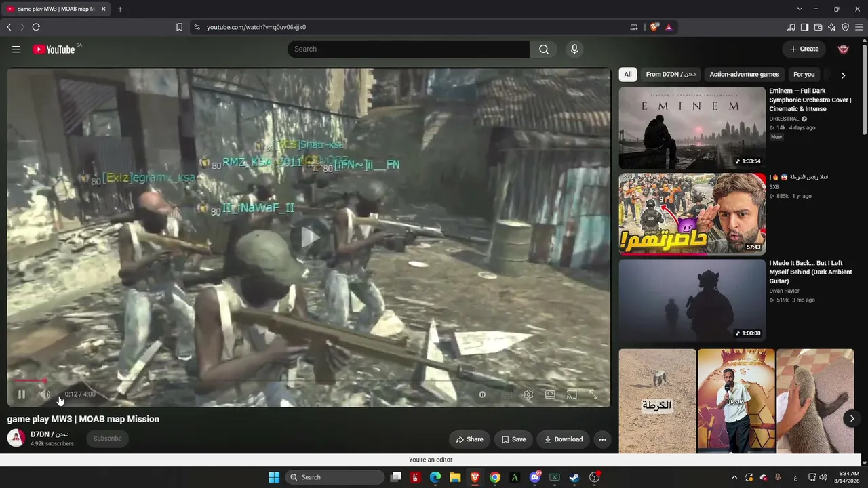Open Windows Start menu

pyautogui.click(x=274, y=477)
